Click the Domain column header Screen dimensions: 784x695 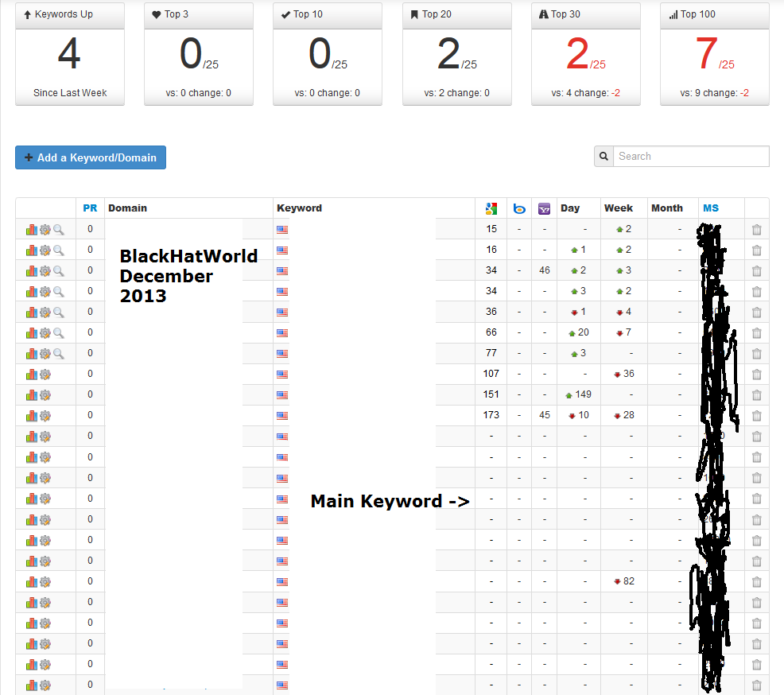pos(127,208)
